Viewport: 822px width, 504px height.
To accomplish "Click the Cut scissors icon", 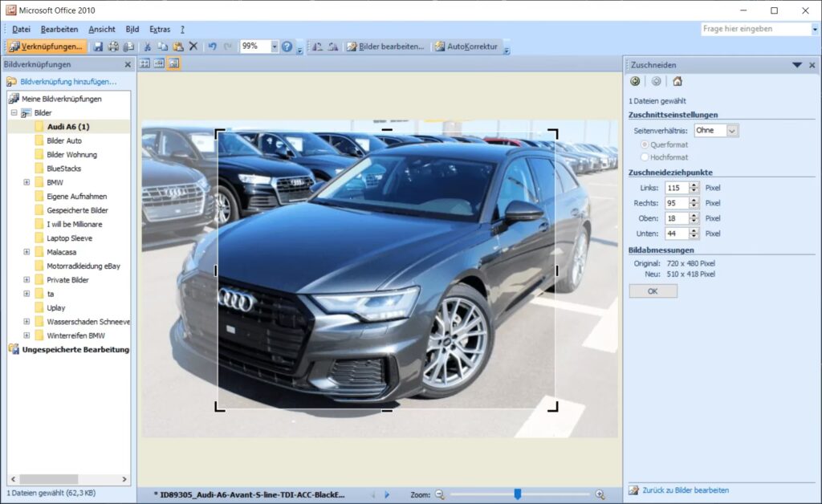I will (x=147, y=47).
